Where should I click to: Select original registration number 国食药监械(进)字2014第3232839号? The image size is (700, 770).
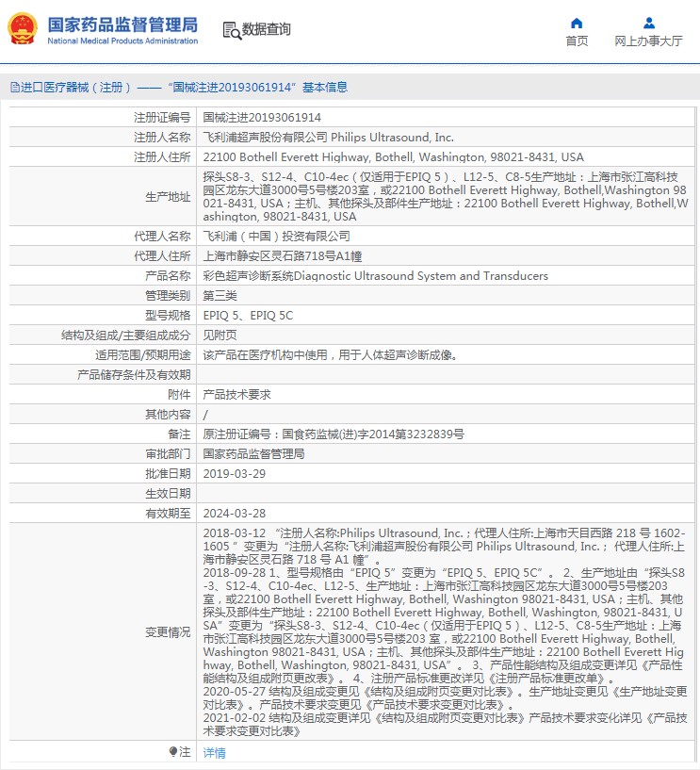coord(372,434)
